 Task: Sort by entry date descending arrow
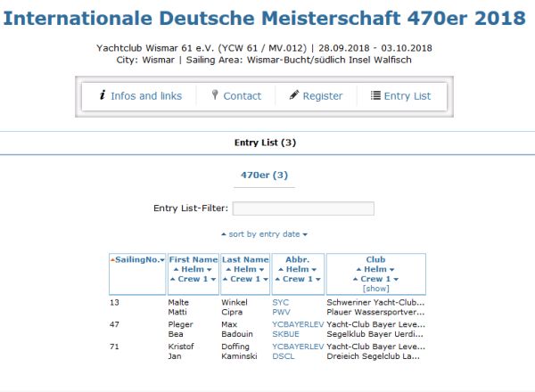pos(305,234)
